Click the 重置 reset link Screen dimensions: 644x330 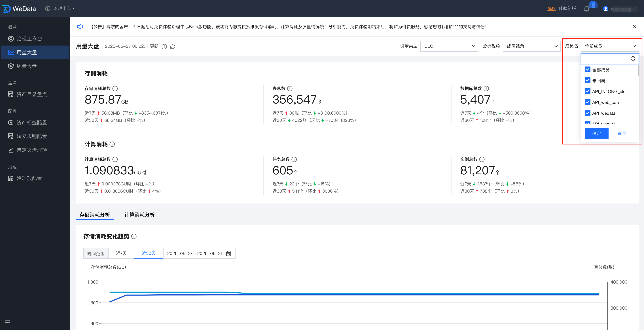pyautogui.click(x=622, y=133)
